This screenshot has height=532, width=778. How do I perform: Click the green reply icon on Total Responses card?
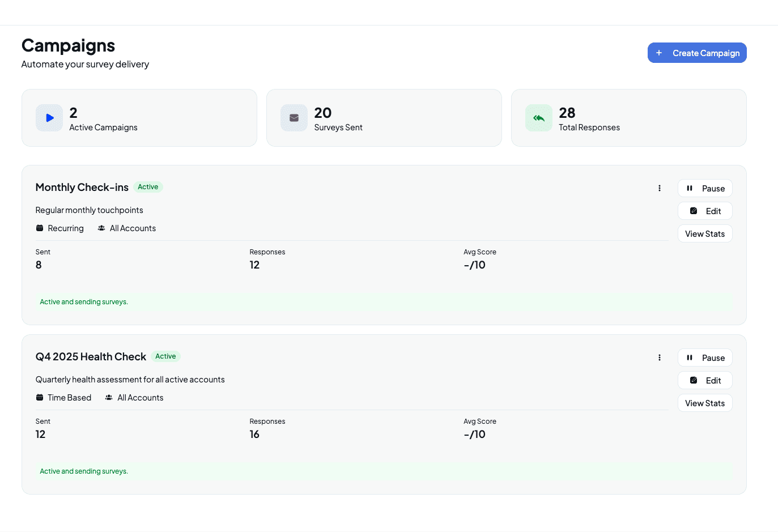(538, 118)
